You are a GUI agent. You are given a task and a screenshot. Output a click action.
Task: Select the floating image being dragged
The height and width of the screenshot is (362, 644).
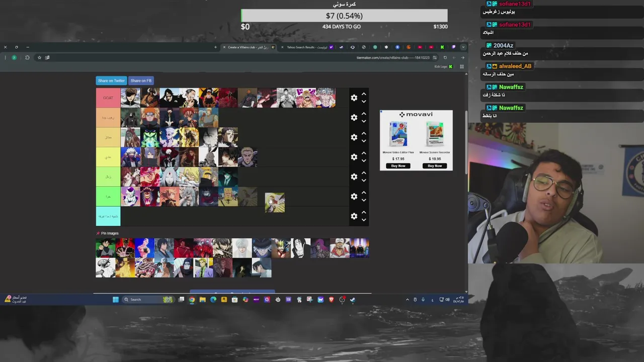pos(275,203)
